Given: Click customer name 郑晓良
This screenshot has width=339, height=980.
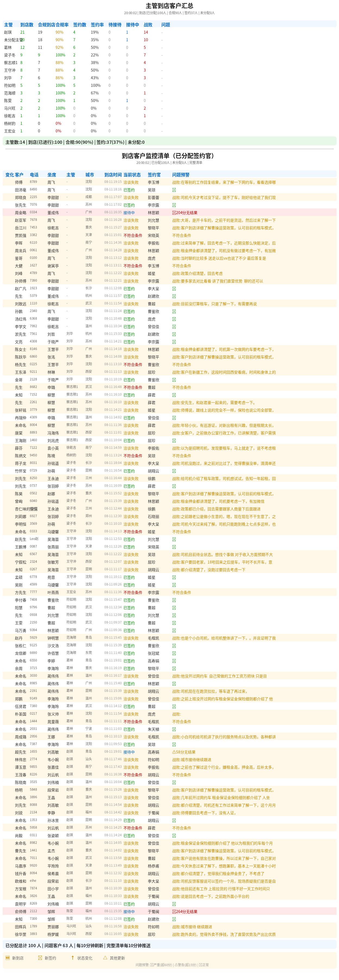Looking at the screenshot, I should (x=21, y=198).
